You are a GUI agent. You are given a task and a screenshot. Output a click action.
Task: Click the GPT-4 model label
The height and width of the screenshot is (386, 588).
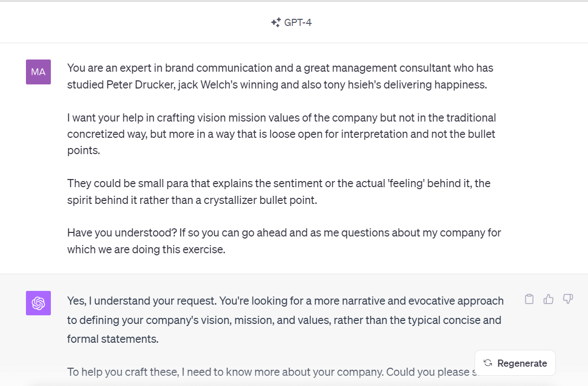tap(298, 22)
